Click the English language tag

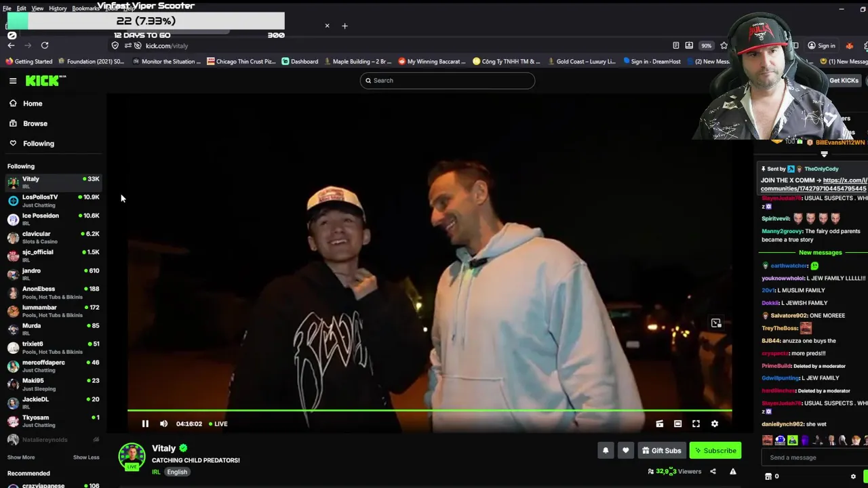[177, 472]
